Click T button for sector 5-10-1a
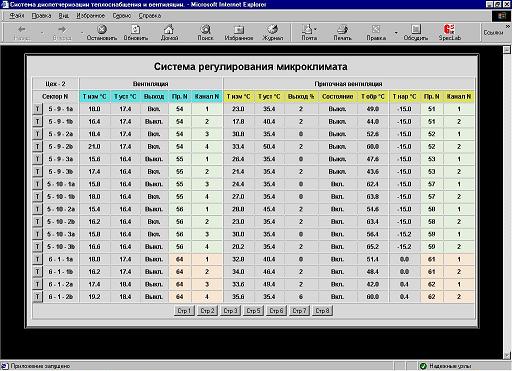The height and width of the screenshot is (371, 512). point(38,184)
